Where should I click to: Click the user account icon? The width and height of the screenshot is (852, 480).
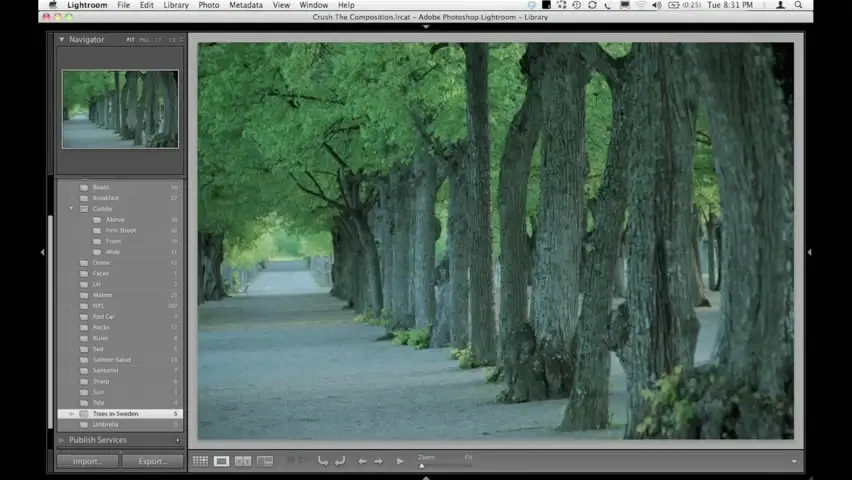pyautogui.click(x=780, y=5)
